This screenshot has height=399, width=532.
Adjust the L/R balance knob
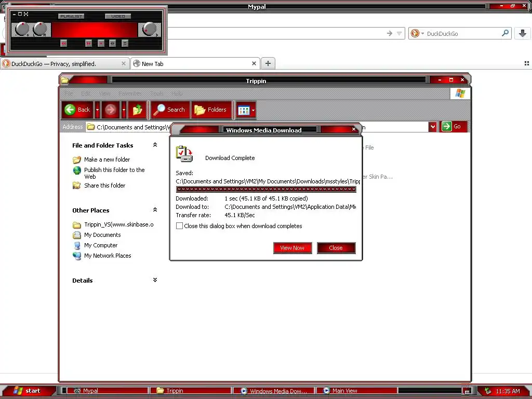pos(40,29)
